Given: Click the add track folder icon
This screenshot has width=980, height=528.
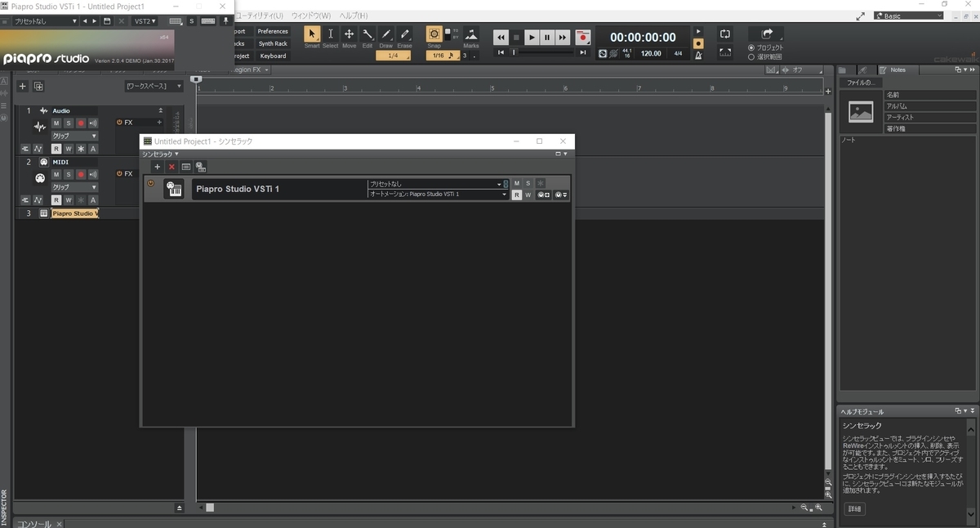Looking at the screenshot, I should (38, 86).
